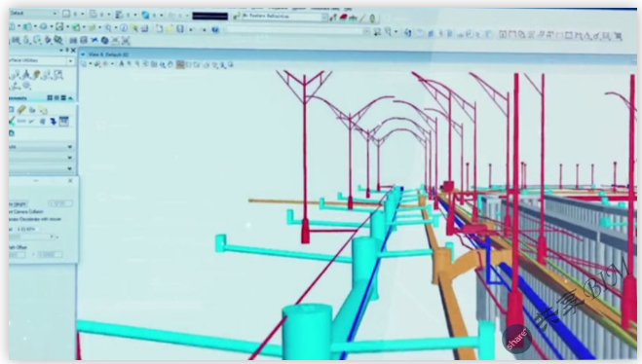Image resolution: width=642 pixels, height=364 pixels.
Task: Collapse the panel with the up chevron
Action: coord(70,98)
